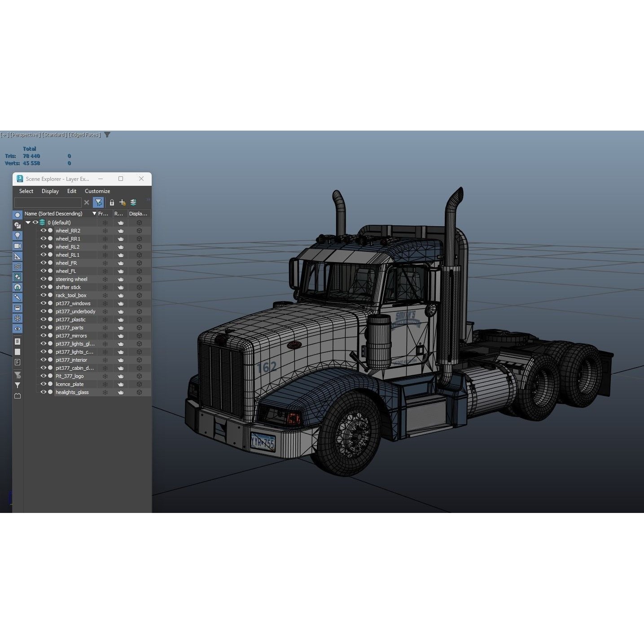This screenshot has width=644, height=644.
Task: Open the Customize menu
Action: (x=97, y=191)
